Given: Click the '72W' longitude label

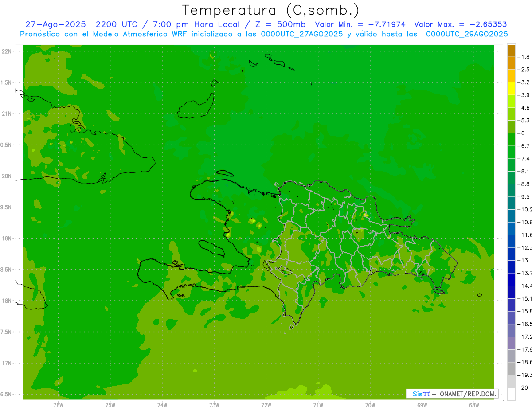Looking at the screenshot, I should [266, 405].
